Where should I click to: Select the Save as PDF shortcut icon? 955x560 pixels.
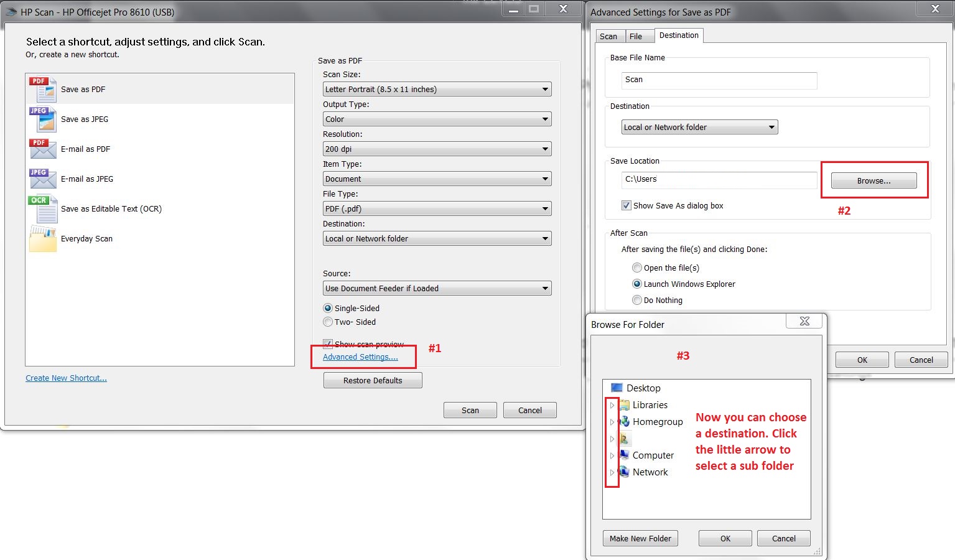pyautogui.click(x=42, y=88)
